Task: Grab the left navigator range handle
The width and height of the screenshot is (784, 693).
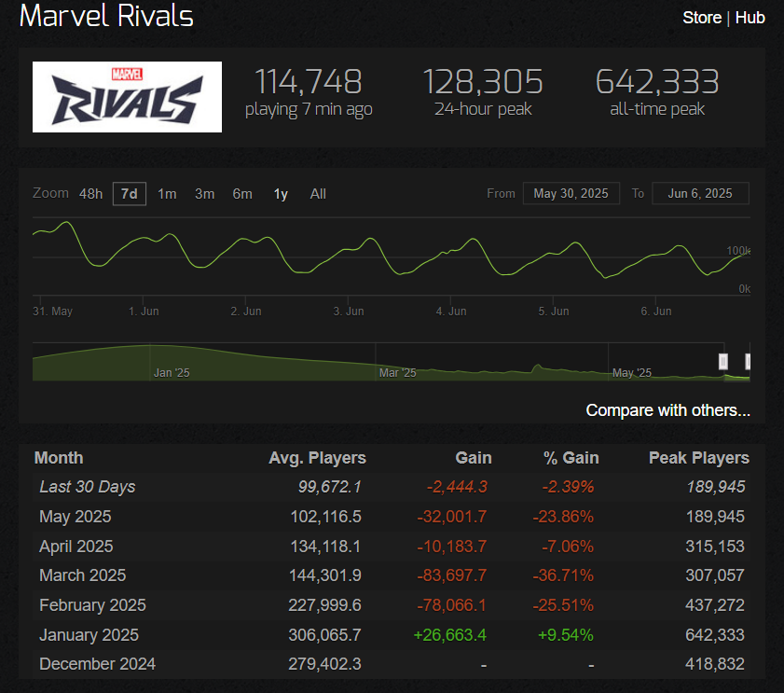Action: click(x=723, y=361)
